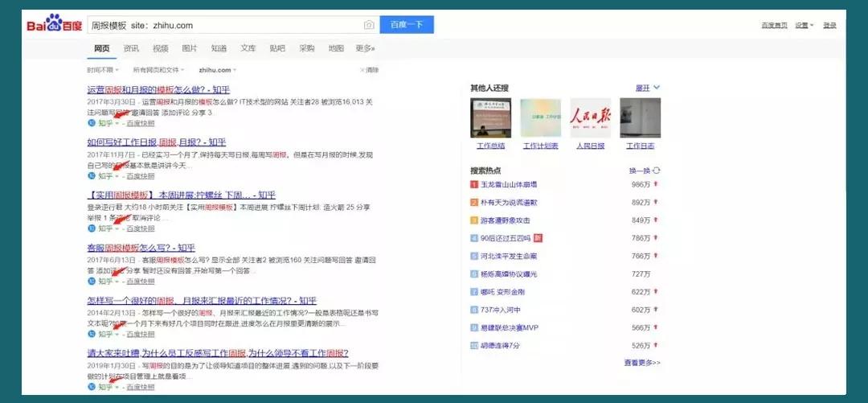Open the 设置 dropdown in header
Viewport: 868px width, 403px height.
point(805,26)
